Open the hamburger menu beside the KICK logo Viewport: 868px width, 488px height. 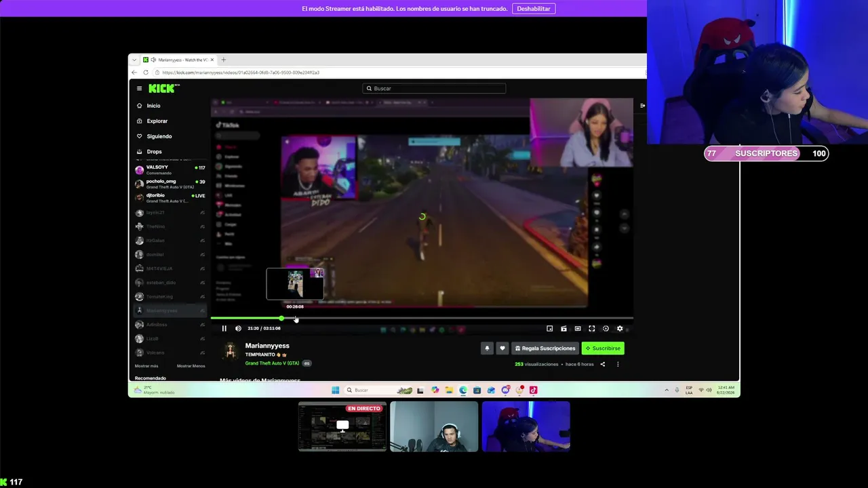[x=139, y=88]
